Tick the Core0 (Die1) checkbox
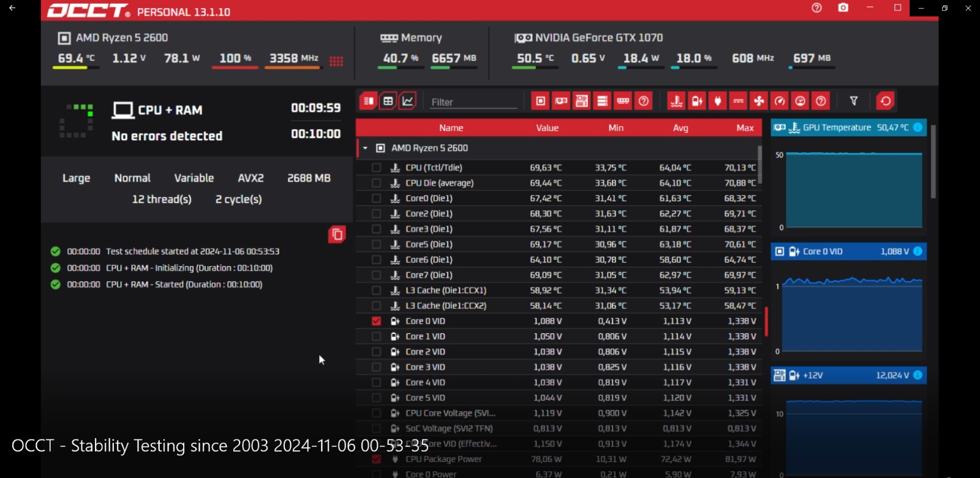This screenshot has height=478, width=980. [x=376, y=198]
